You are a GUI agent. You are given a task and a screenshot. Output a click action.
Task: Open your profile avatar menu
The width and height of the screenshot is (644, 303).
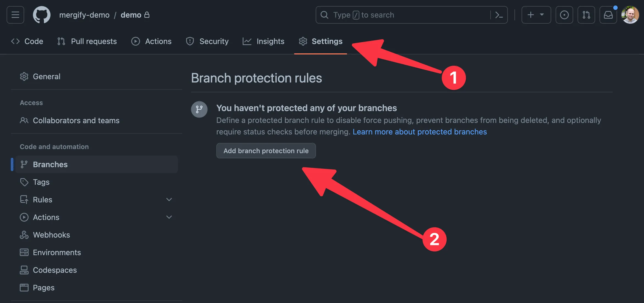tap(630, 15)
